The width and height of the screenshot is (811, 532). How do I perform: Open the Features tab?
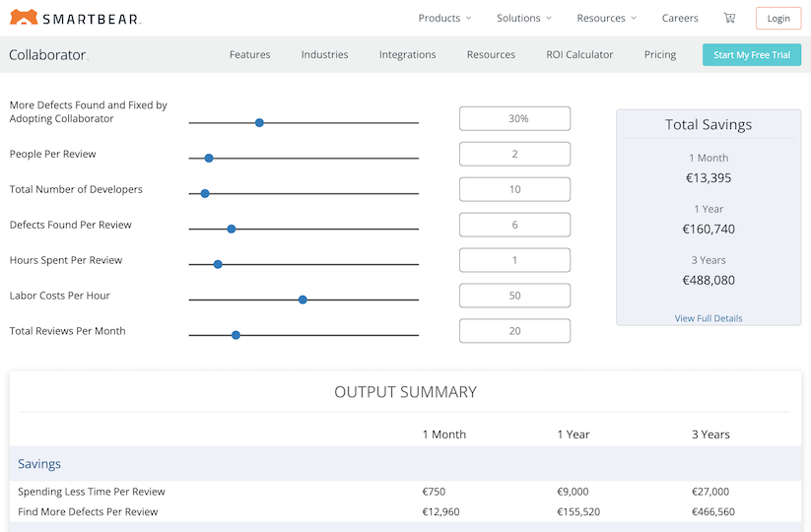pos(250,54)
